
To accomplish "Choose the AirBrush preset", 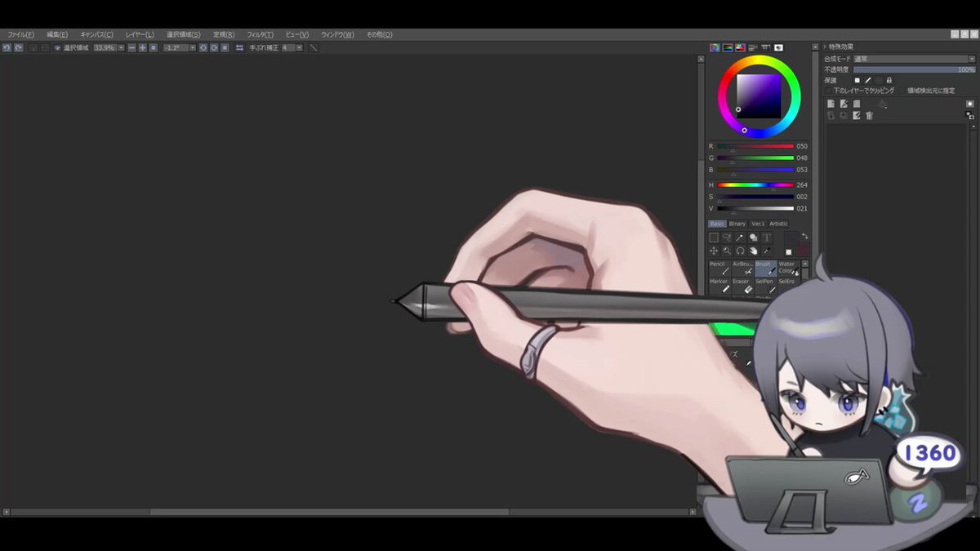I will pos(742,269).
